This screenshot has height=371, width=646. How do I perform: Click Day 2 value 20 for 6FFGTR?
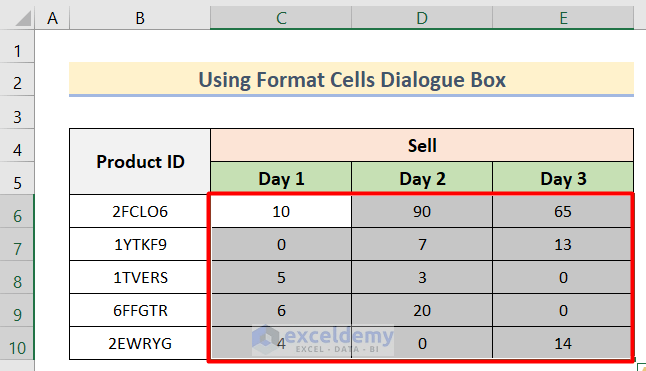click(x=422, y=310)
